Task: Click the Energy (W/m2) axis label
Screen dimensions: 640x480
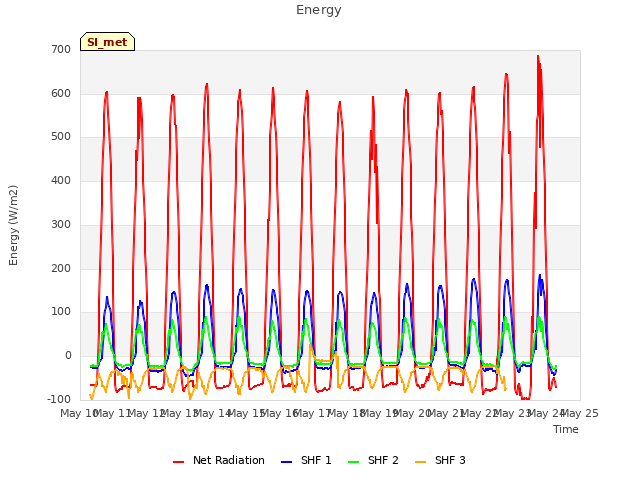Action: pyautogui.click(x=13, y=225)
